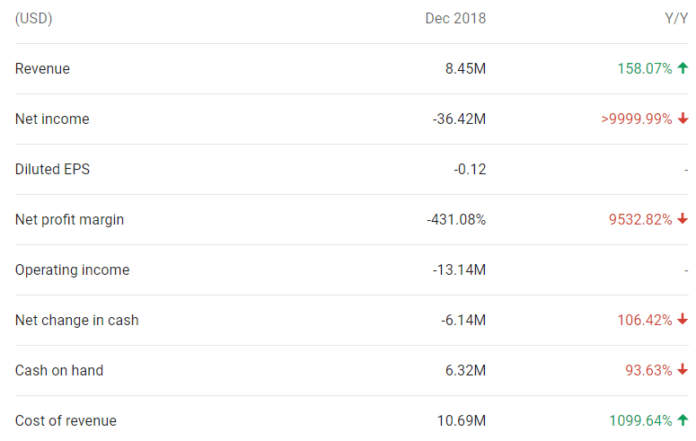Click the Operating income label

click(x=72, y=270)
